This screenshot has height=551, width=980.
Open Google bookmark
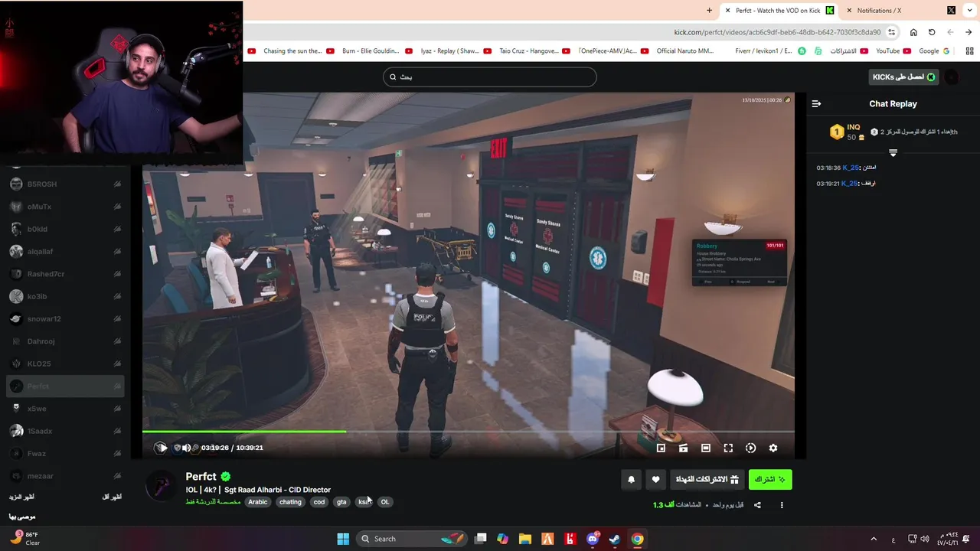933,51
